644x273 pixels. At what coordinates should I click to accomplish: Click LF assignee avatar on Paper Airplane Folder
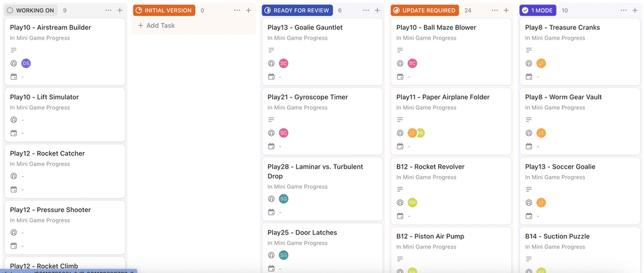412,133
